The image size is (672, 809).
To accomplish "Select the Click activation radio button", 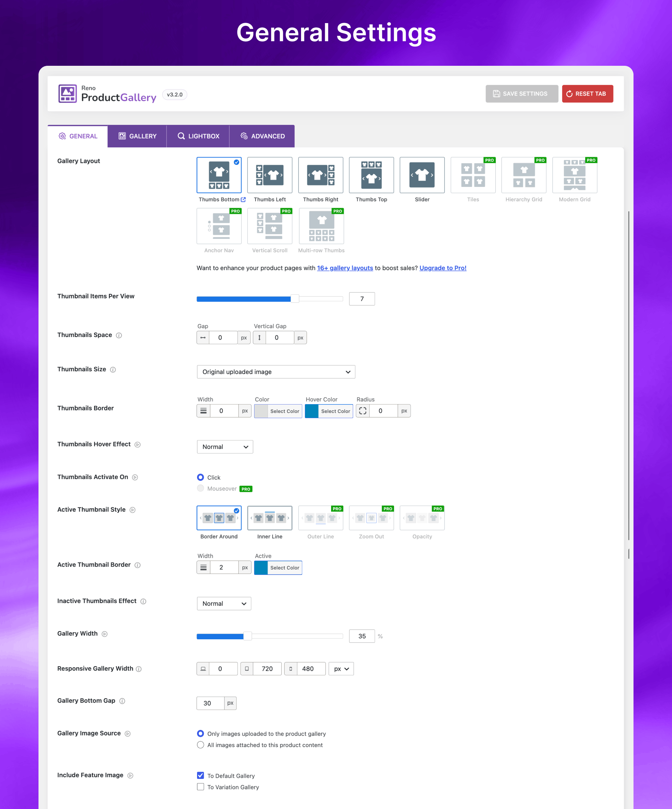I will coord(200,477).
